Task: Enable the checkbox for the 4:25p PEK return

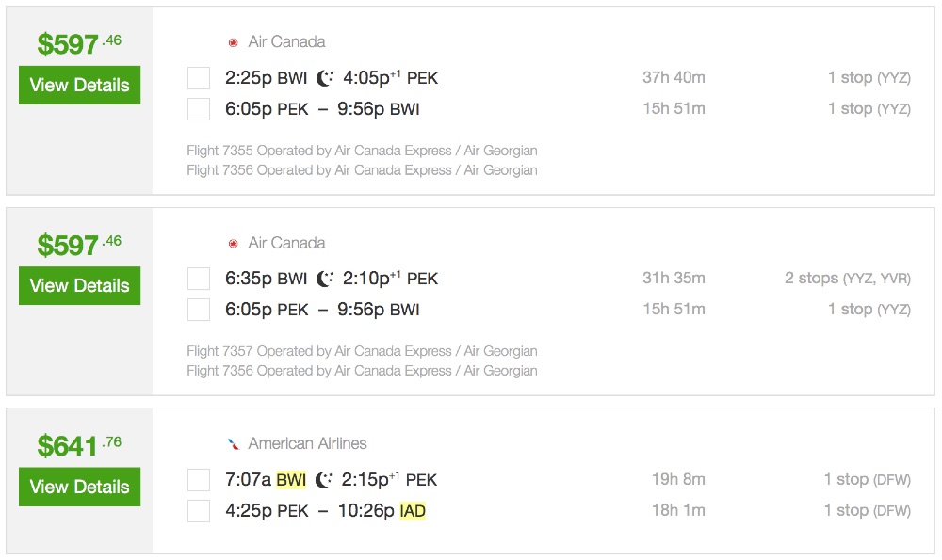Action: (199, 511)
